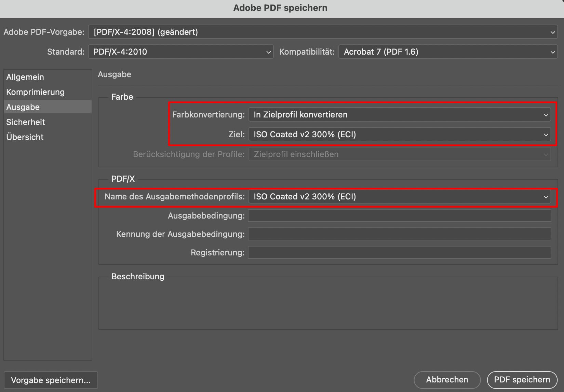Open the Kompatibilität Acrobat 7 dropdown
This screenshot has height=392, width=564.
(448, 52)
